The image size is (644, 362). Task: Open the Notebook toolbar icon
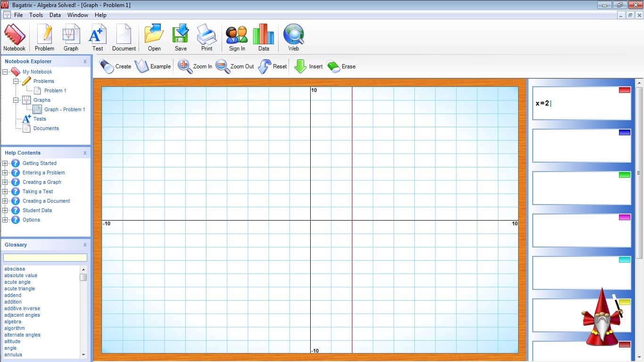(x=14, y=35)
